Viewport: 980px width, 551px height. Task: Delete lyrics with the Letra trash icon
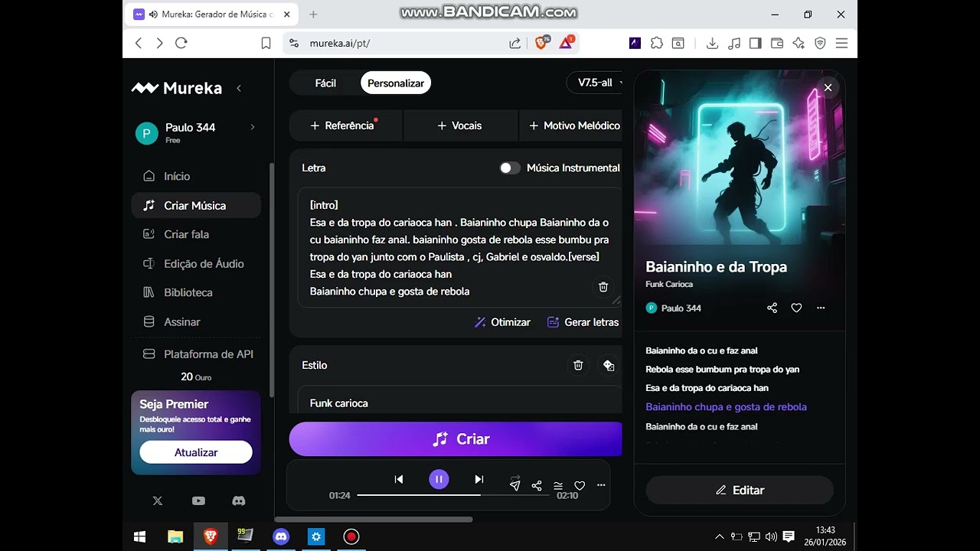pos(603,286)
